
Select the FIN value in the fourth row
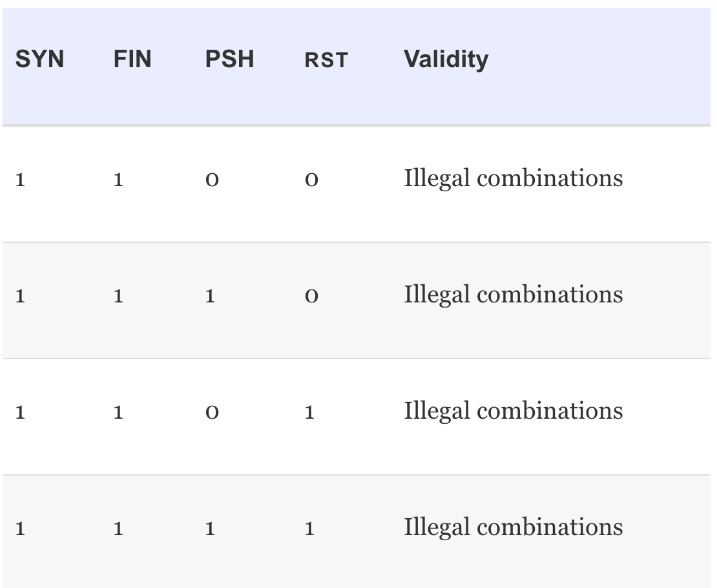pyautogui.click(x=118, y=529)
